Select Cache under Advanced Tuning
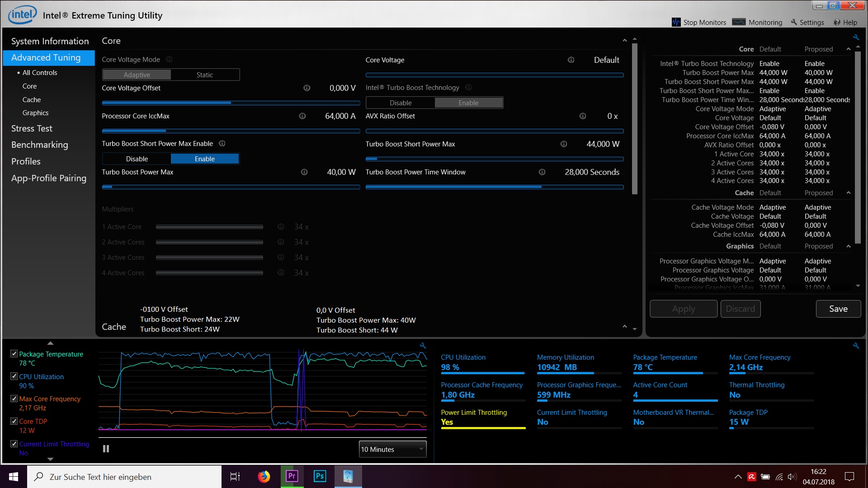The image size is (868, 488). coord(32,99)
